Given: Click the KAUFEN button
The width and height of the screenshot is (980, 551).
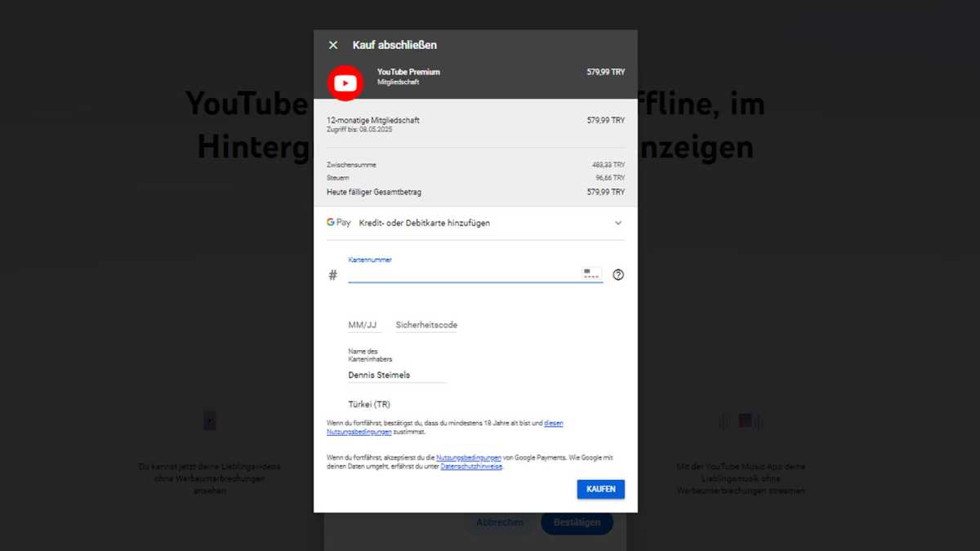Looking at the screenshot, I should (x=601, y=489).
